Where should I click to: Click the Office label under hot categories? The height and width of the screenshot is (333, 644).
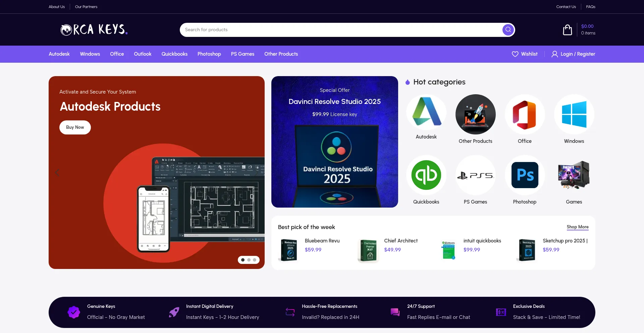[x=525, y=141]
